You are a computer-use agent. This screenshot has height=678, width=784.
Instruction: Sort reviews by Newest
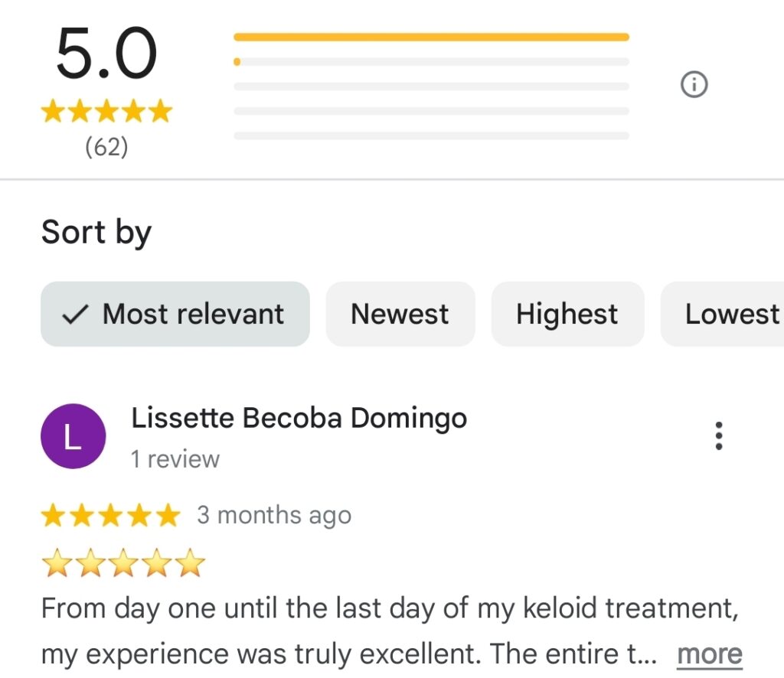pyautogui.click(x=400, y=315)
